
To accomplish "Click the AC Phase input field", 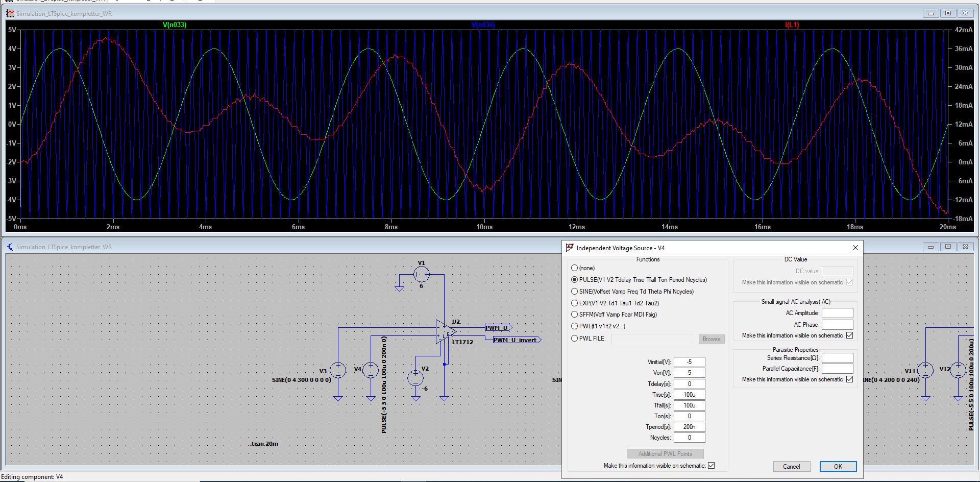I will (837, 325).
